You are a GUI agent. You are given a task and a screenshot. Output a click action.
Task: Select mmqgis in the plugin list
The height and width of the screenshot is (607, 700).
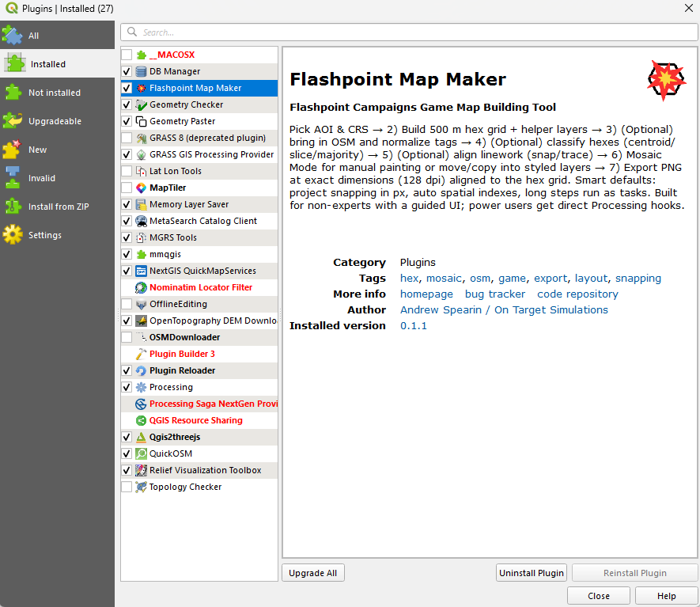[199, 254]
